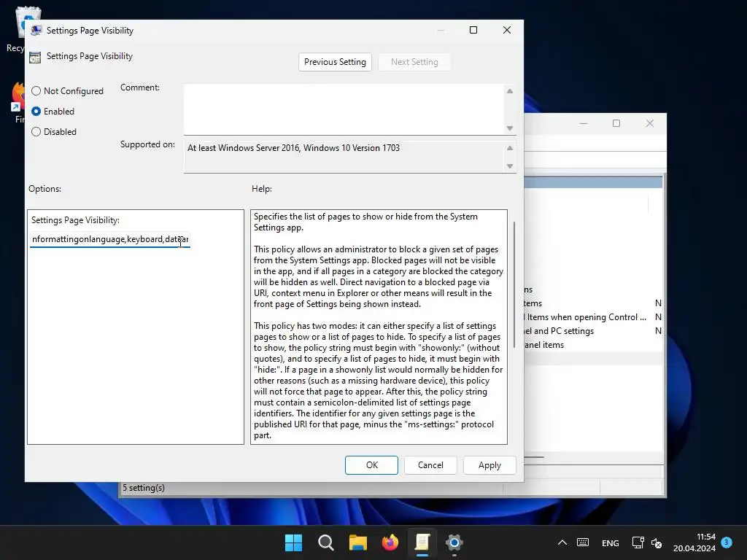Apply the policy changes
This screenshot has width=747, height=560.
pyautogui.click(x=489, y=464)
